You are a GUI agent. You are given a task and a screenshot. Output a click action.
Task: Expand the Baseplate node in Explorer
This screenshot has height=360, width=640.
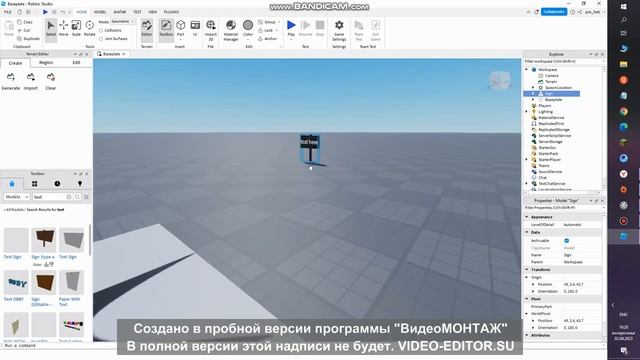(533, 100)
